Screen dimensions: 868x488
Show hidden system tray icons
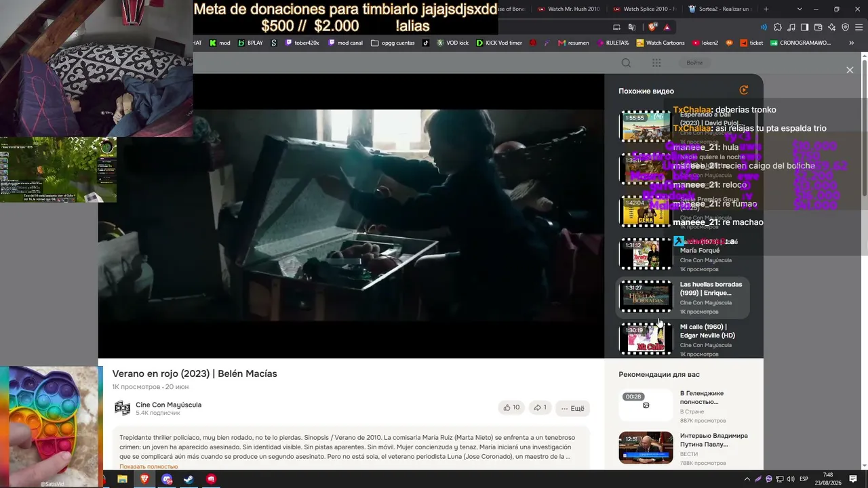pos(748,479)
